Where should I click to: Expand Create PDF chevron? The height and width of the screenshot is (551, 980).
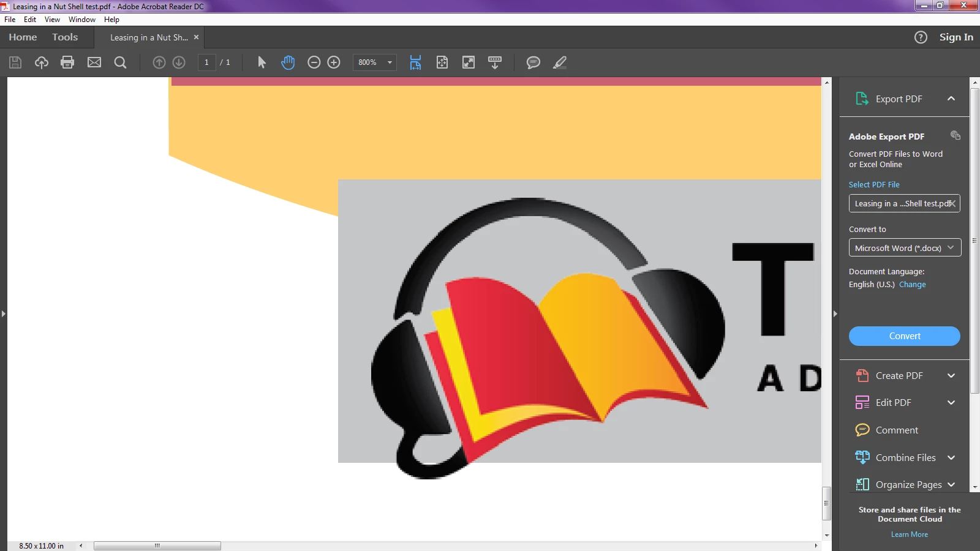[x=951, y=375]
